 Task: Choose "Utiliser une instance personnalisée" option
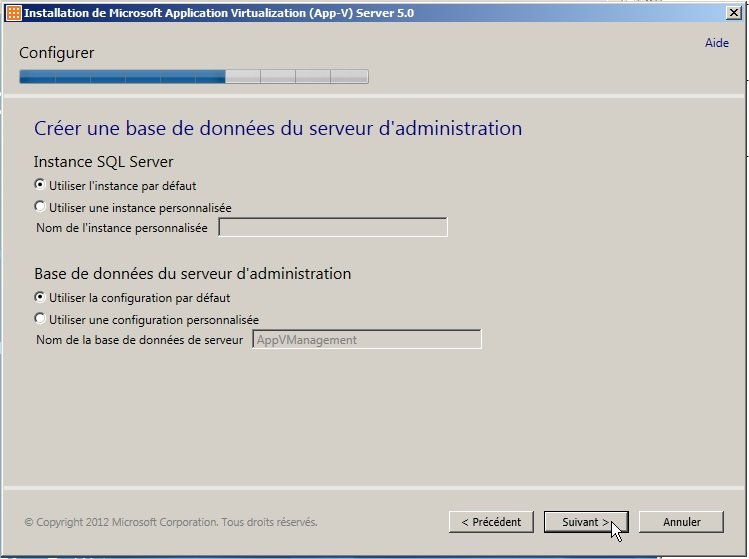click(40, 207)
